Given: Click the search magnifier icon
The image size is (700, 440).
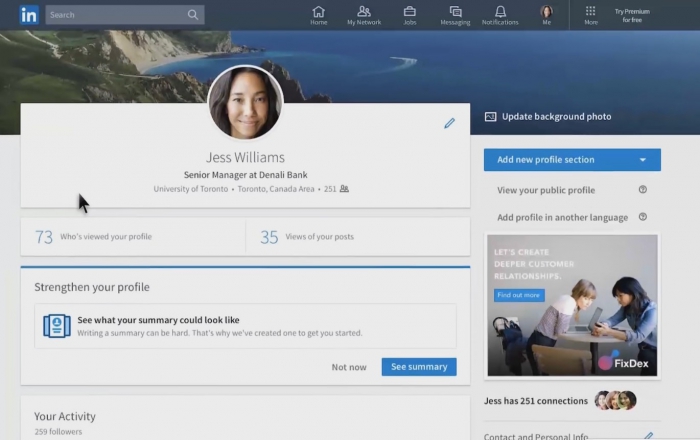Looking at the screenshot, I should click(193, 15).
